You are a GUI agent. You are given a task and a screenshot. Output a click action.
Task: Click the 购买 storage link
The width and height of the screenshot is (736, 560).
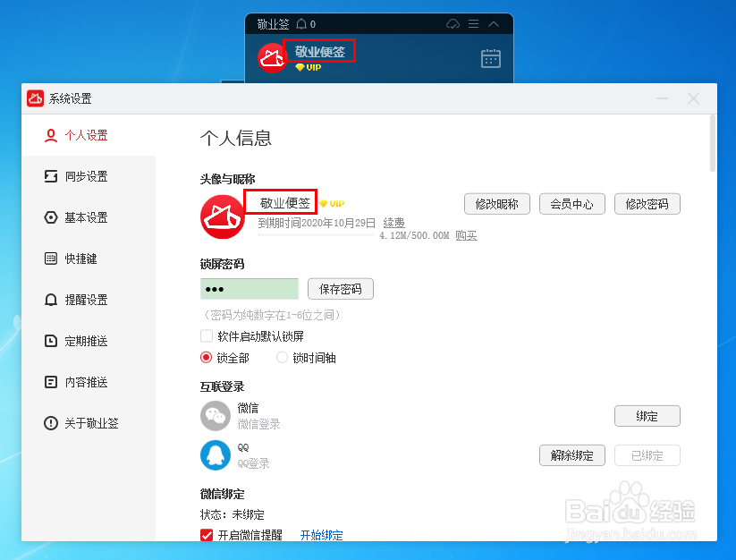pos(466,235)
